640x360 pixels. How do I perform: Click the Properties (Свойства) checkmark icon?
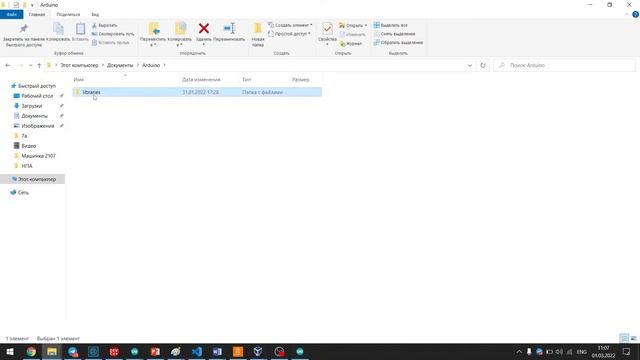[327, 29]
